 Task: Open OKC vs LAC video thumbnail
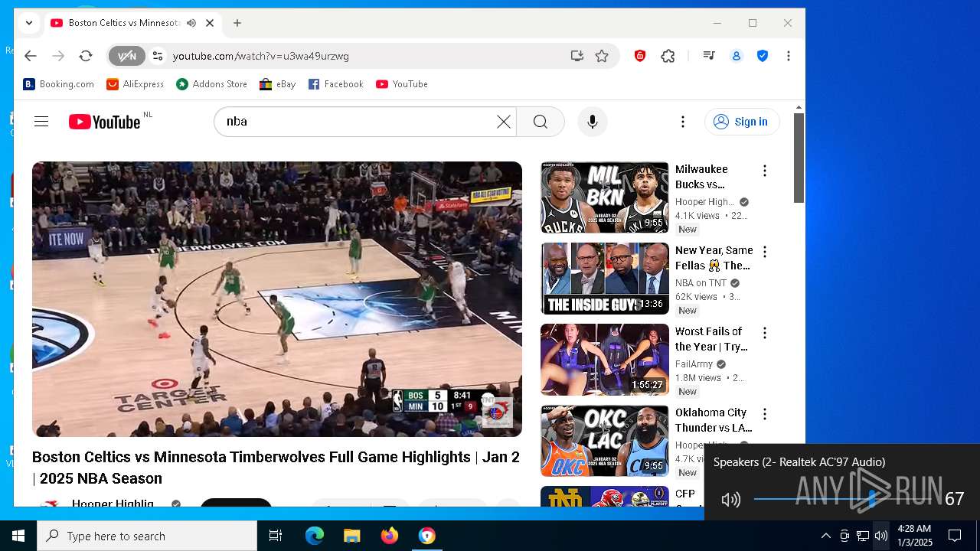[605, 441]
